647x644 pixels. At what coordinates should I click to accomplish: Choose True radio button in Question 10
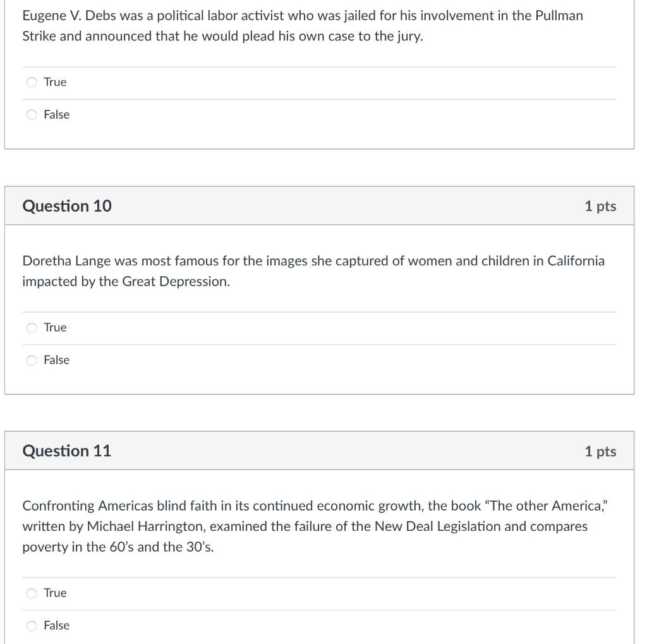point(32,328)
